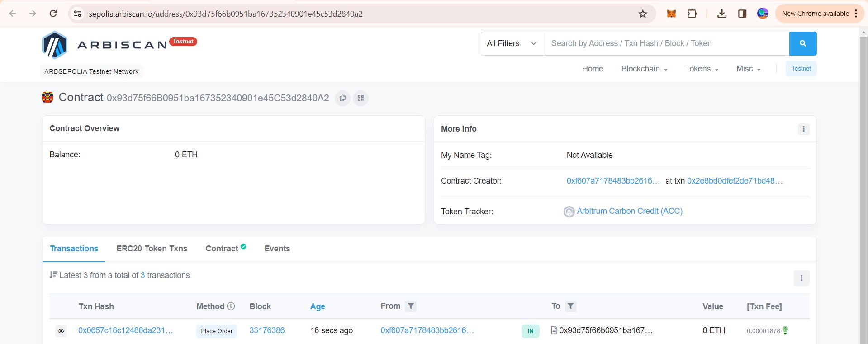Click the green txn fee gas icon
The width and height of the screenshot is (868, 344).
coord(785,330)
